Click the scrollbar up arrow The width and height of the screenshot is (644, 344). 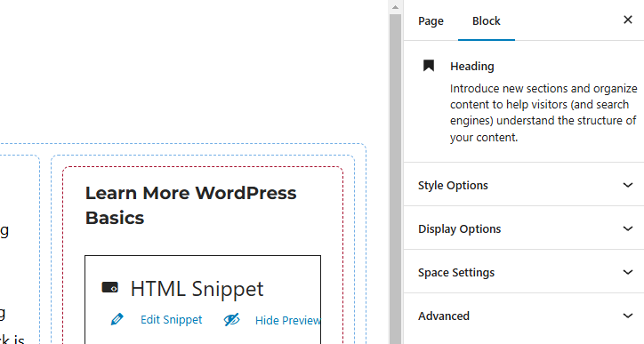395,7
